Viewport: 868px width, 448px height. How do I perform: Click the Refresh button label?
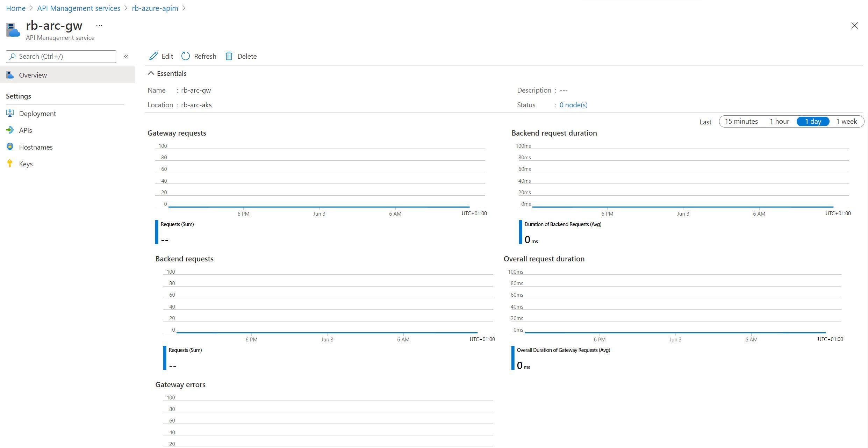[205, 56]
